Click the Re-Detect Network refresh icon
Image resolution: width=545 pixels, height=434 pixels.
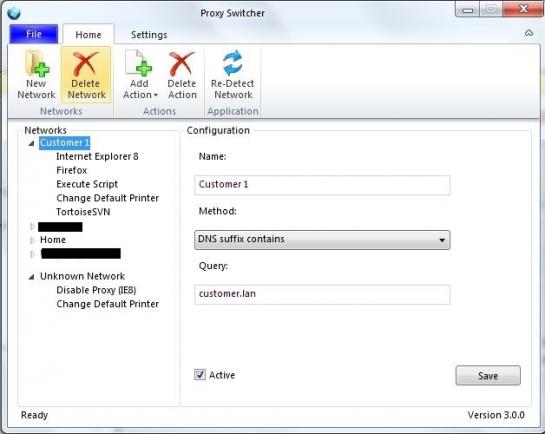pyautogui.click(x=233, y=63)
